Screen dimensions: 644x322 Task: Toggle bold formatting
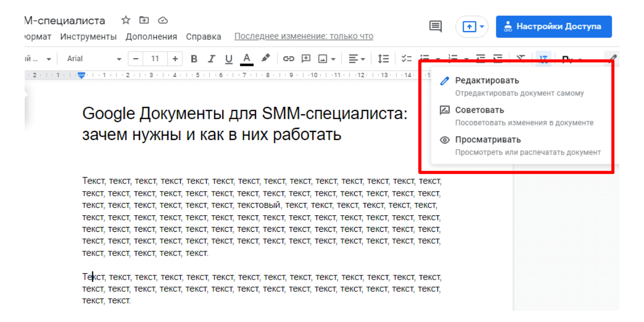[194, 58]
